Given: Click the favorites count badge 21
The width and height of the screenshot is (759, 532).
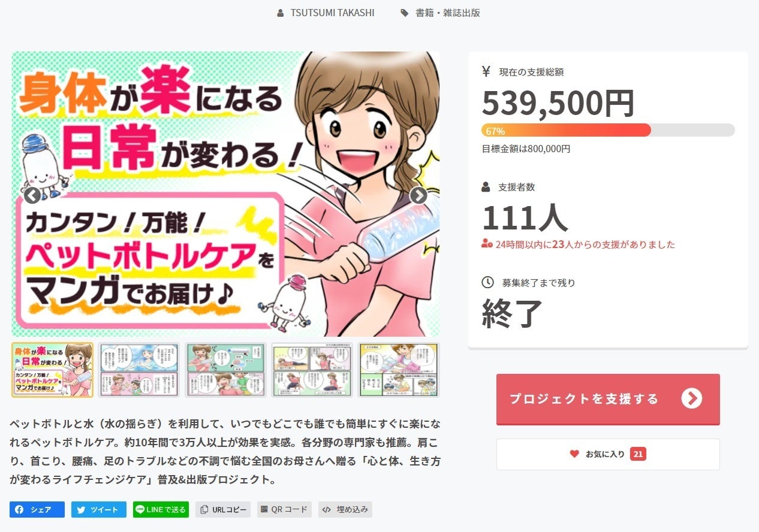Looking at the screenshot, I should tap(638, 454).
